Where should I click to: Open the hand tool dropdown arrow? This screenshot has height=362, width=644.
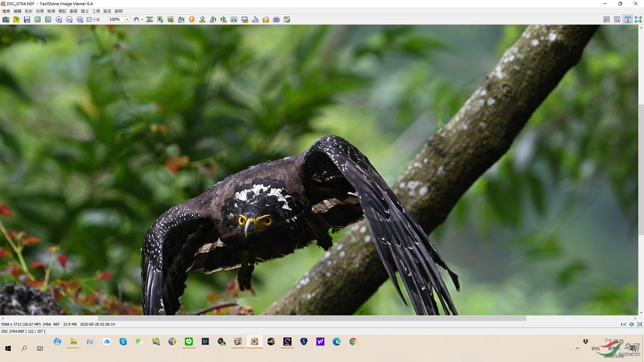[142, 19]
